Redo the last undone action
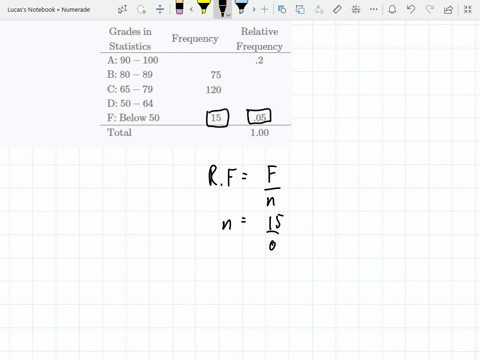Image resolution: width=480 pixels, height=360 pixels. (430, 9)
